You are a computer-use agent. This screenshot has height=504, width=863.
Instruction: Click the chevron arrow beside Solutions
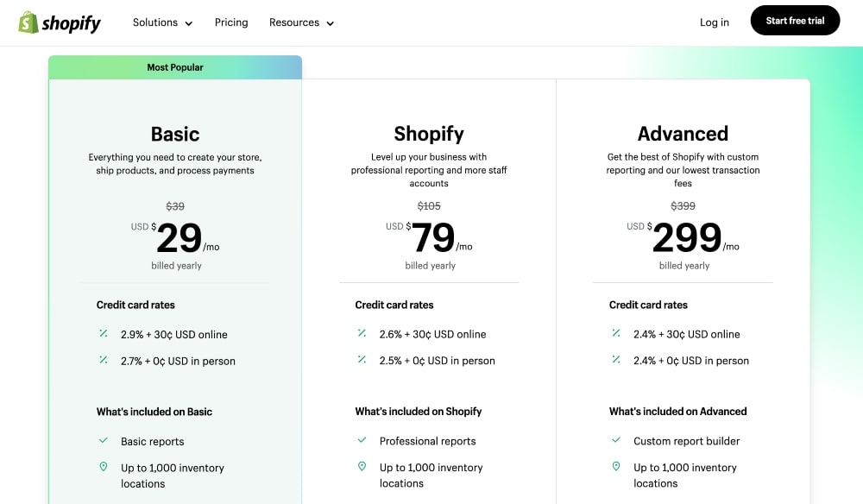click(187, 24)
